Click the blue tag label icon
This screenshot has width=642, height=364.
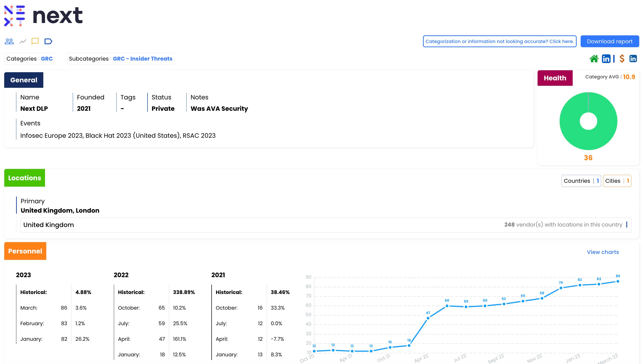tap(48, 41)
